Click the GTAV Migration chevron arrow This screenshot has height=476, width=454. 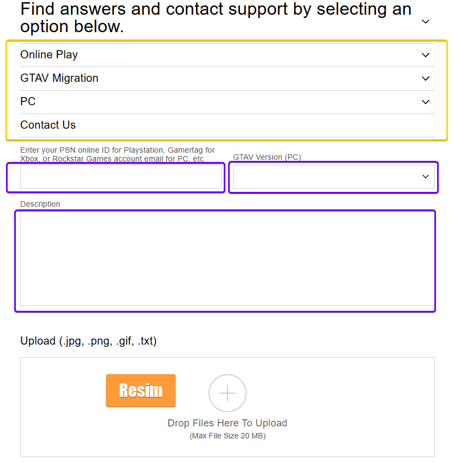point(426,79)
